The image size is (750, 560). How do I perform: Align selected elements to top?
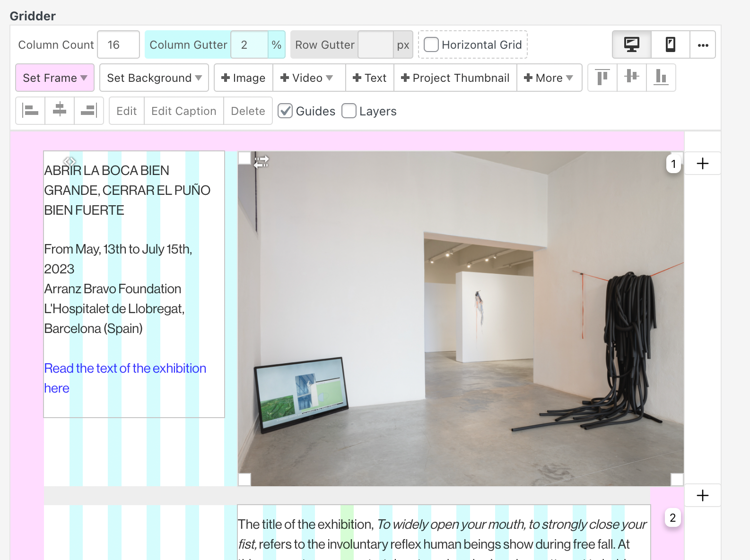pyautogui.click(x=602, y=78)
